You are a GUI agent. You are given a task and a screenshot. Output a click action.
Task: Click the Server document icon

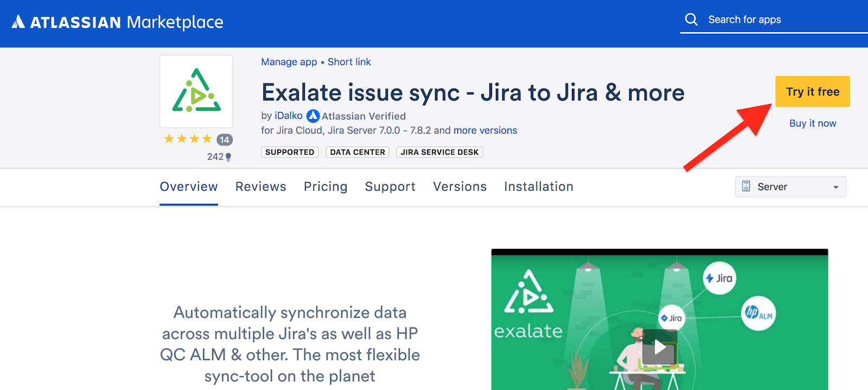coord(746,186)
